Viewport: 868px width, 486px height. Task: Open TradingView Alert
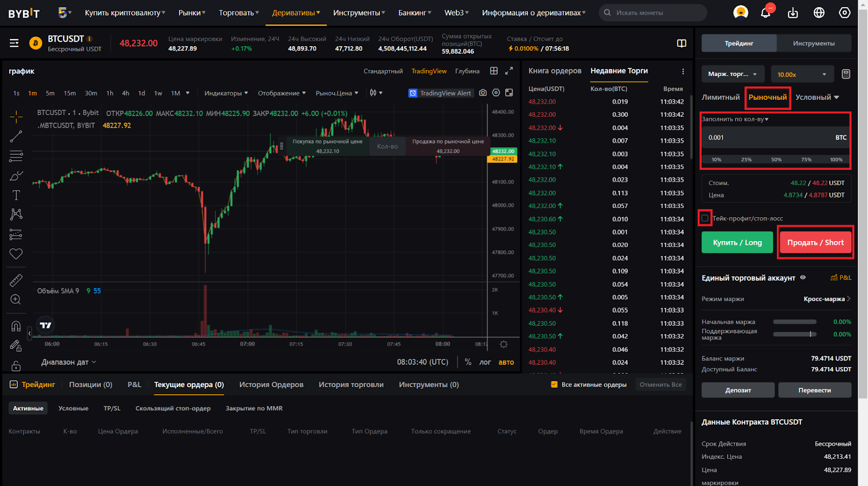(441, 93)
